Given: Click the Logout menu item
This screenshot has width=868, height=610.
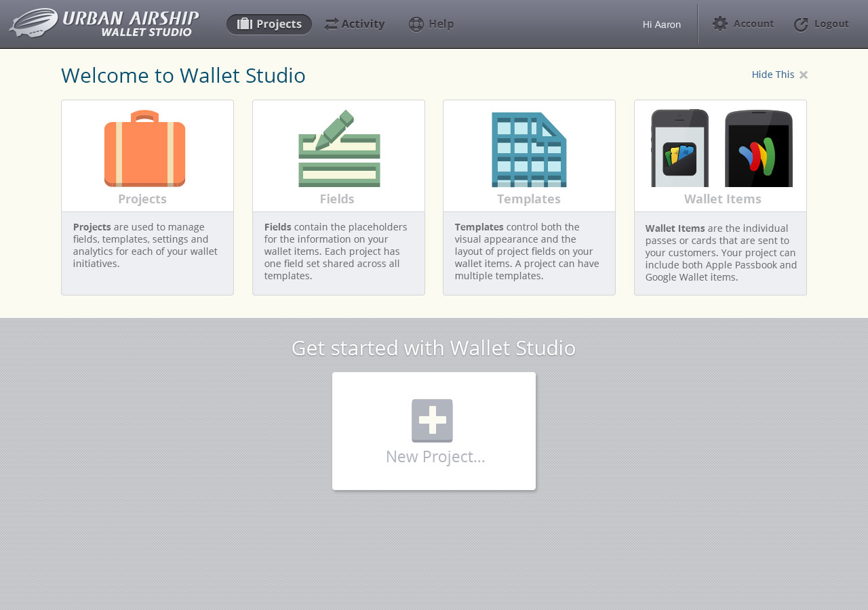Looking at the screenshot, I should coord(821,24).
